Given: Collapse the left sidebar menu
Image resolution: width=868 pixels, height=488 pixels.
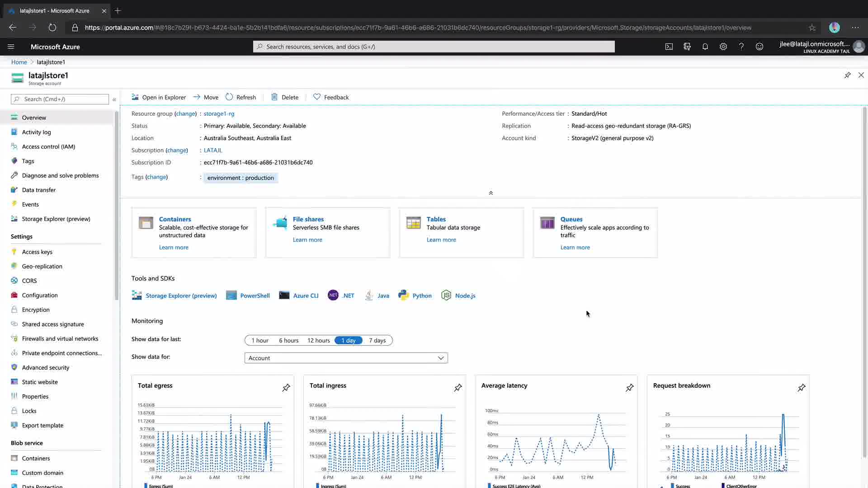Looking at the screenshot, I should [114, 99].
